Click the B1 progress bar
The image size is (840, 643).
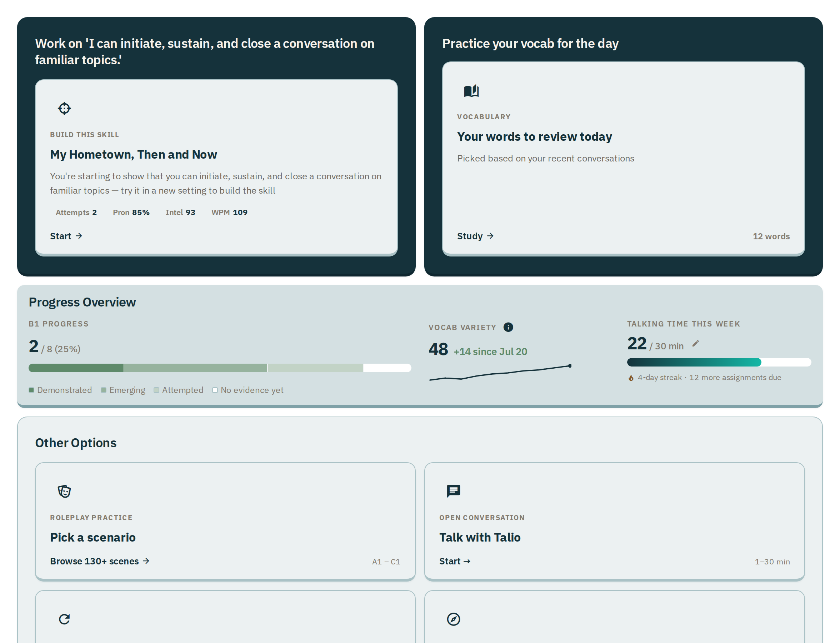click(220, 368)
